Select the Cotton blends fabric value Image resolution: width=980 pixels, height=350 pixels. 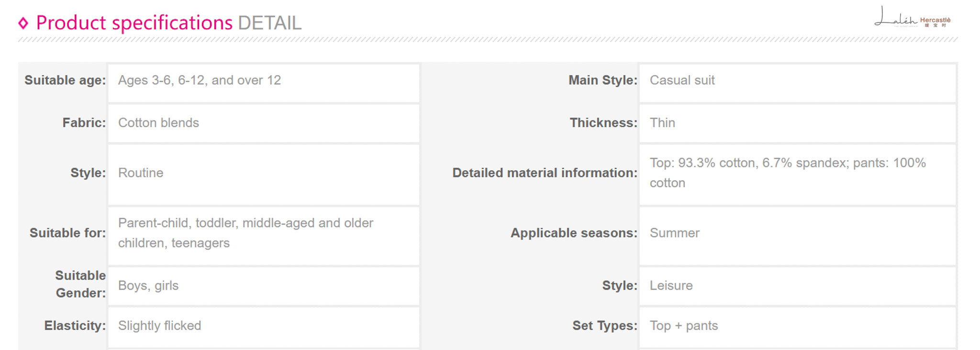pos(158,123)
